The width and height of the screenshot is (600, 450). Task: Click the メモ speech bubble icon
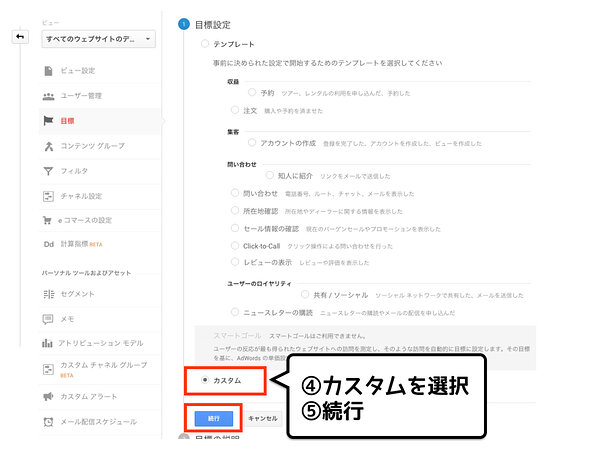coord(48,319)
